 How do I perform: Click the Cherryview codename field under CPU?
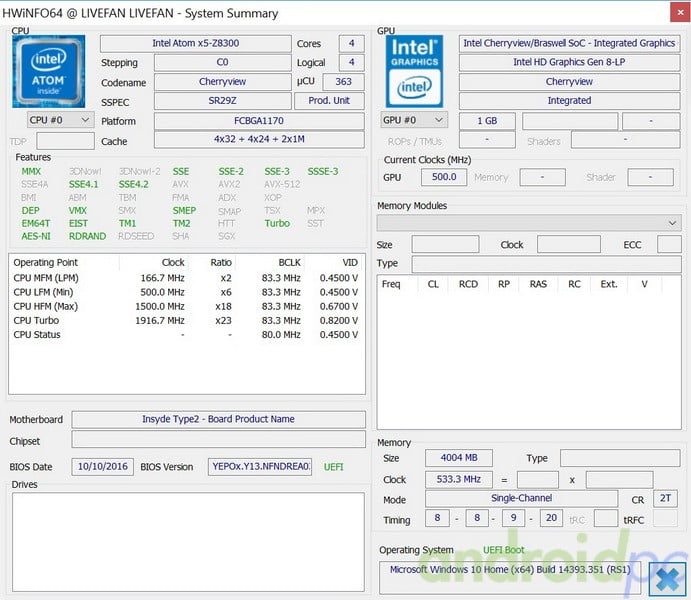(x=223, y=81)
